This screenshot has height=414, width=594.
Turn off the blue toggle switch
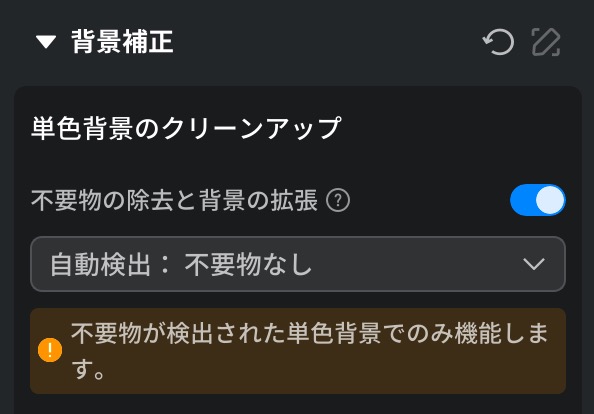tap(538, 200)
